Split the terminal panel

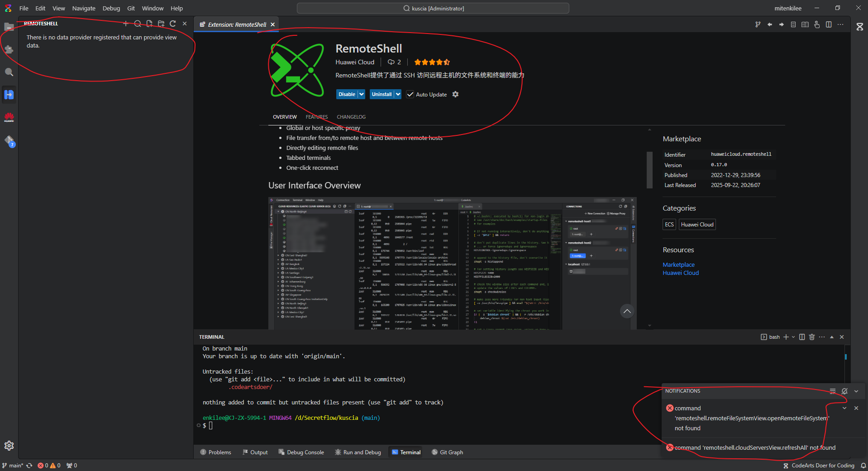(x=802, y=337)
